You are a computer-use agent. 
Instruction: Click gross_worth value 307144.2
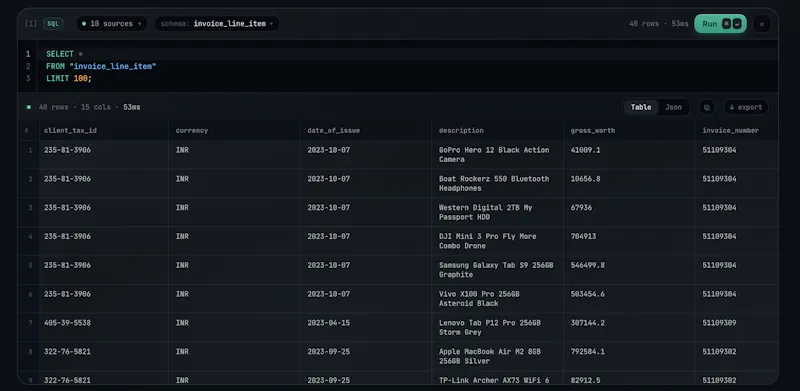(x=587, y=323)
